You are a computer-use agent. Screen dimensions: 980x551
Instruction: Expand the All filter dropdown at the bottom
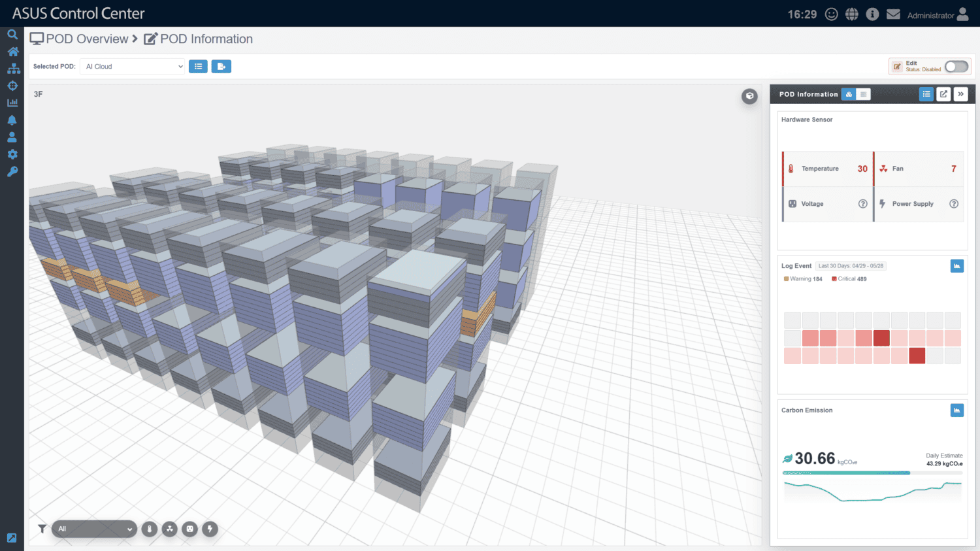[95, 529]
